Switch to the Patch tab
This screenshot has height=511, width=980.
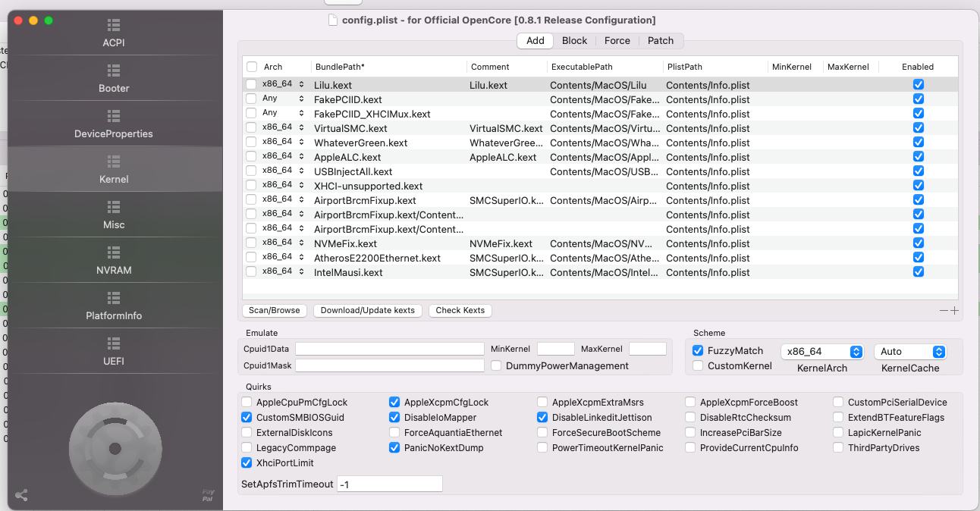coord(660,41)
